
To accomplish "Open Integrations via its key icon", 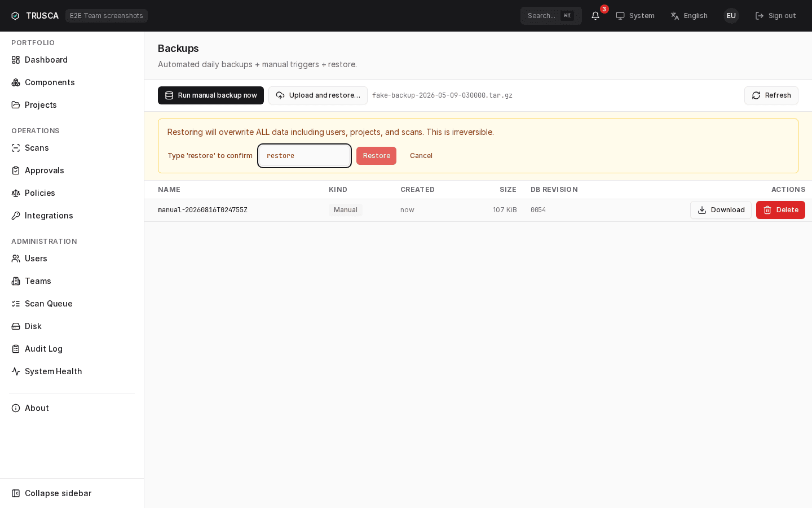I will coord(16,216).
